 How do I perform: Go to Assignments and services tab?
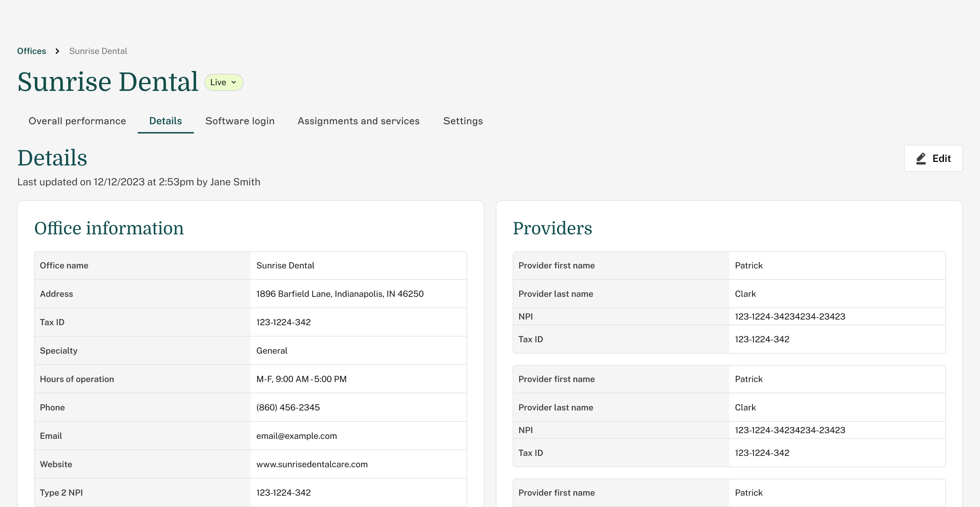click(x=358, y=121)
